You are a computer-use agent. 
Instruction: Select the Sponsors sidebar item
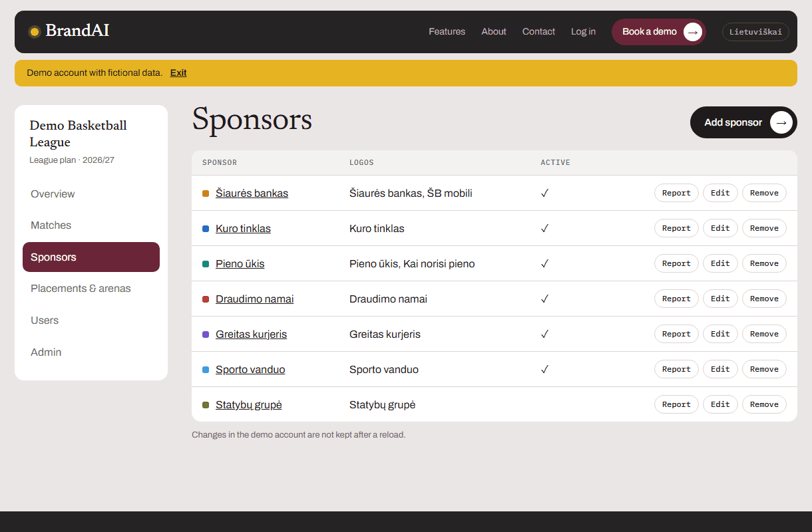pyautogui.click(x=91, y=257)
